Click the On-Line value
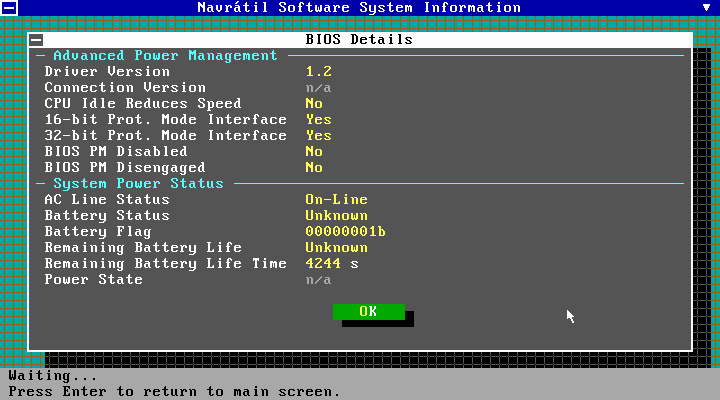The width and height of the screenshot is (720, 400). click(336, 200)
